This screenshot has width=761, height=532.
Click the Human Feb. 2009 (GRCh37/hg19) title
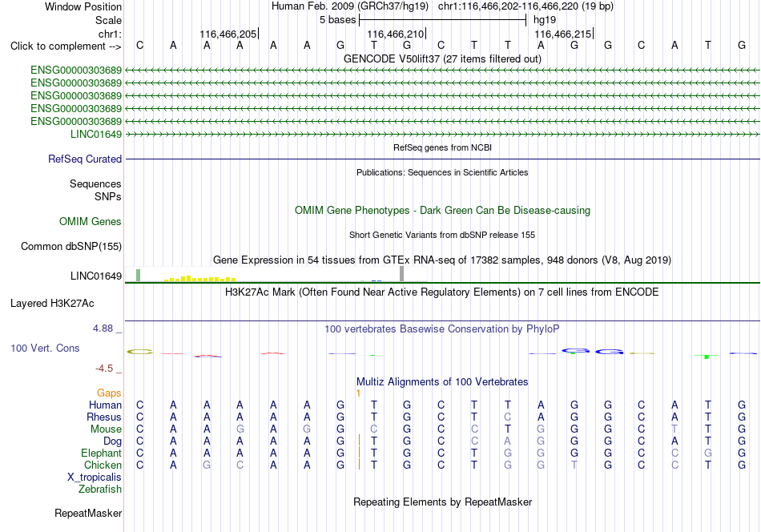[x=350, y=6]
